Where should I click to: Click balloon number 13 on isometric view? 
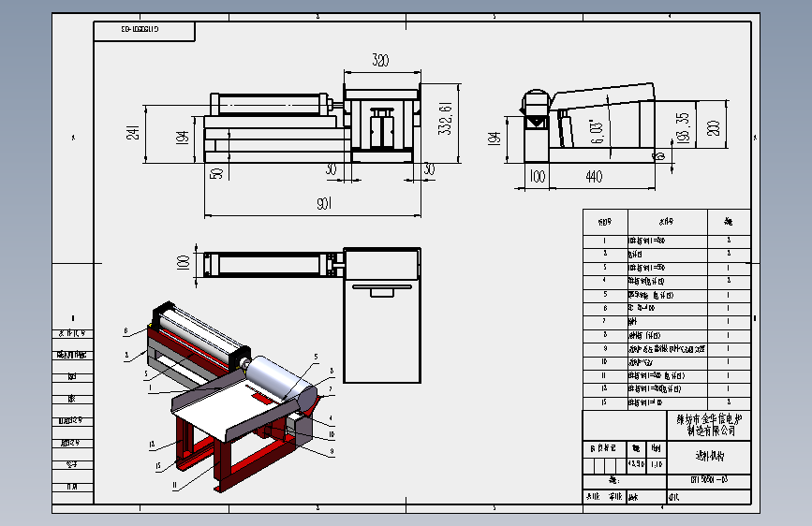(152, 445)
